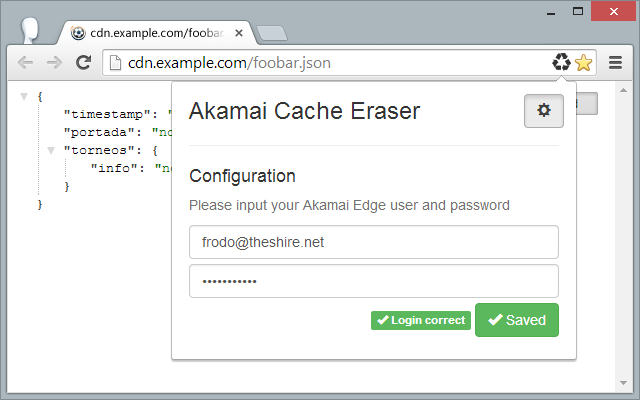Close the cdn.example.com tab
The height and width of the screenshot is (400, 640).
click(x=239, y=33)
